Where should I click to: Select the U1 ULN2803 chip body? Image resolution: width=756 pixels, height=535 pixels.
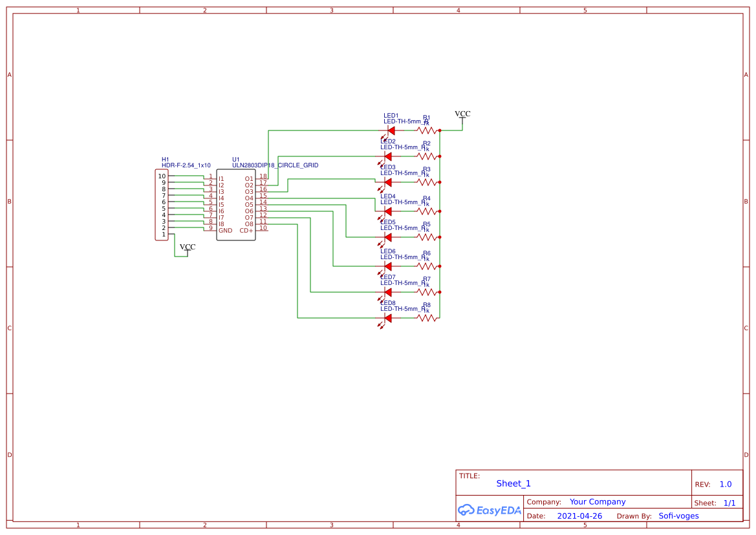[236, 205]
